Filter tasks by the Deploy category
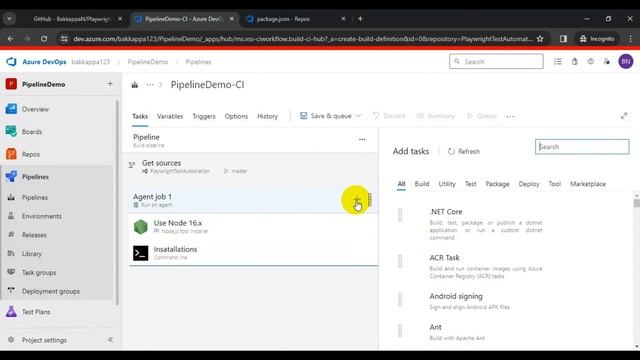This screenshot has width=640, height=360. tap(529, 184)
